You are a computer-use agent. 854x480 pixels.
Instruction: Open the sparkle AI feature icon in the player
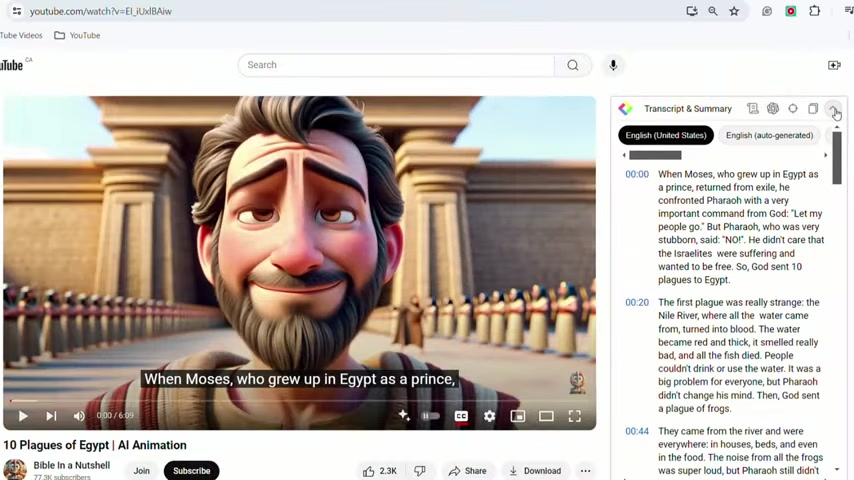click(x=404, y=416)
